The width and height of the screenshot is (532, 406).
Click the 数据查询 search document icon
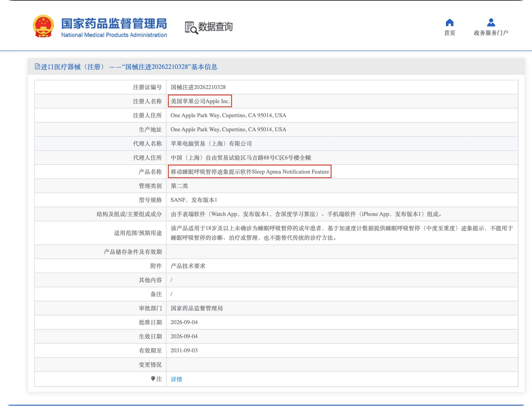(191, 28)
